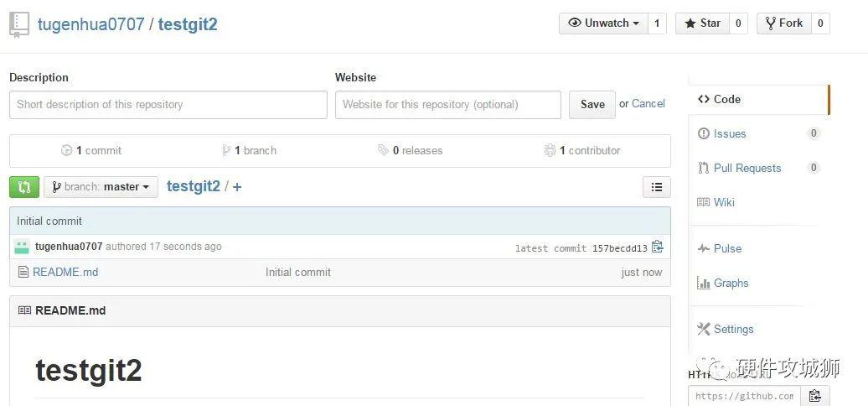The image size is (868, 406).
Task: Open the Pulse tab
Action: pyautogui.click(x=719, y=248)
